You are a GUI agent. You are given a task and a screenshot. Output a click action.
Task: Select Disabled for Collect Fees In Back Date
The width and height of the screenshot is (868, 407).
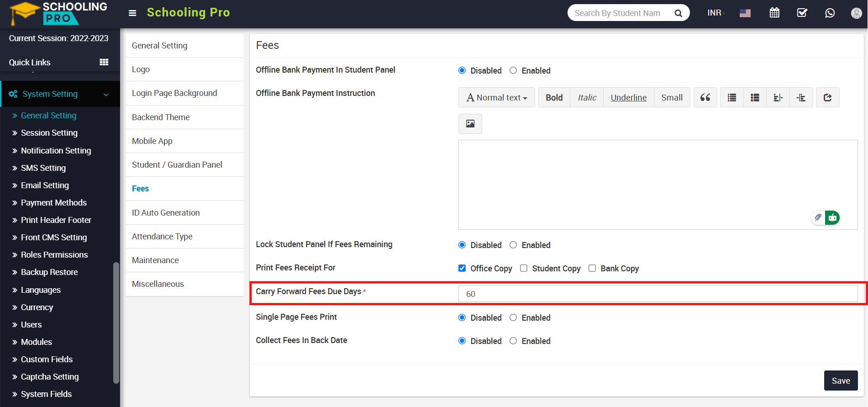point(462,341)
